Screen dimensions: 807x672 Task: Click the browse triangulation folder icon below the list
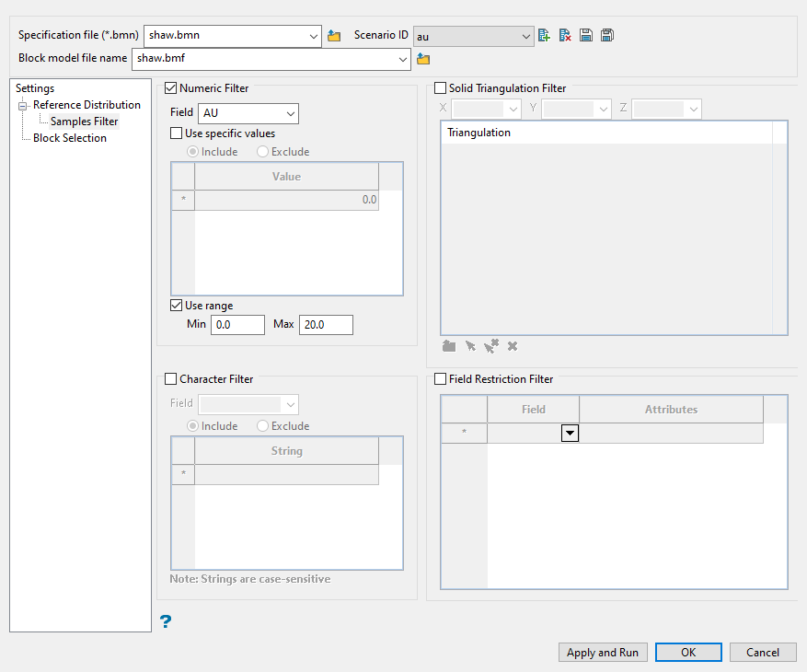point(449,346)
